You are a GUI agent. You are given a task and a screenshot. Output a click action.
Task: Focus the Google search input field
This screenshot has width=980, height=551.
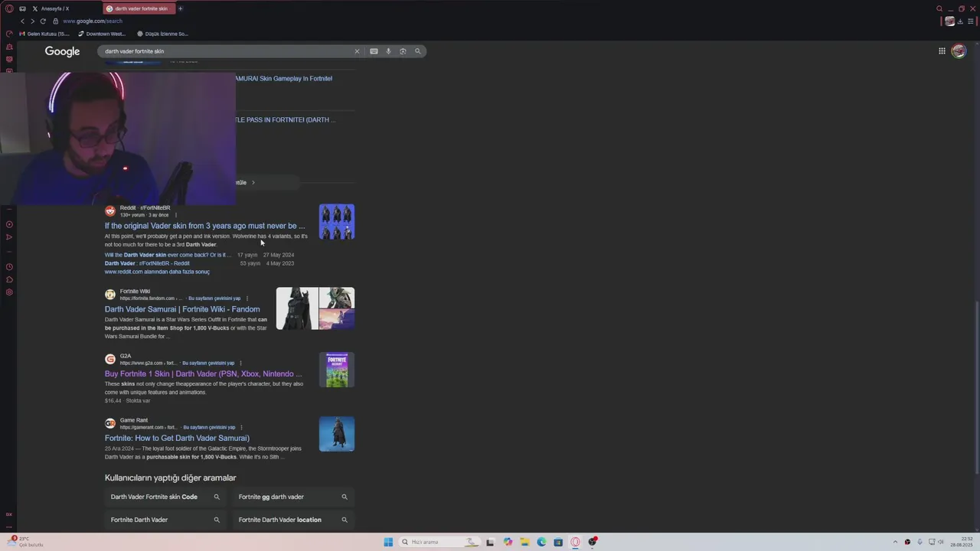click(x=226, y=51)
